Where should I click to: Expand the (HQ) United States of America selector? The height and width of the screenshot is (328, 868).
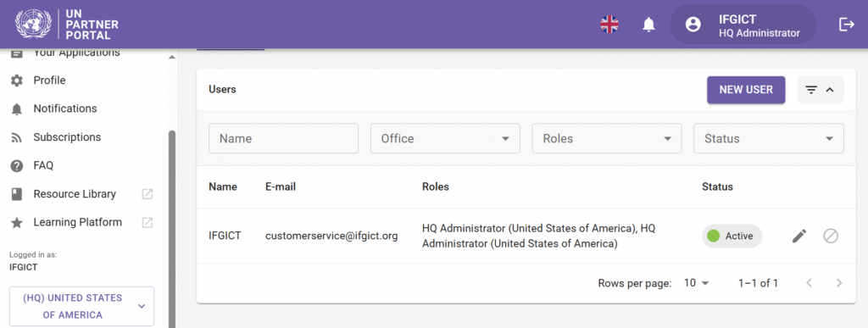[x=82, y=307]
